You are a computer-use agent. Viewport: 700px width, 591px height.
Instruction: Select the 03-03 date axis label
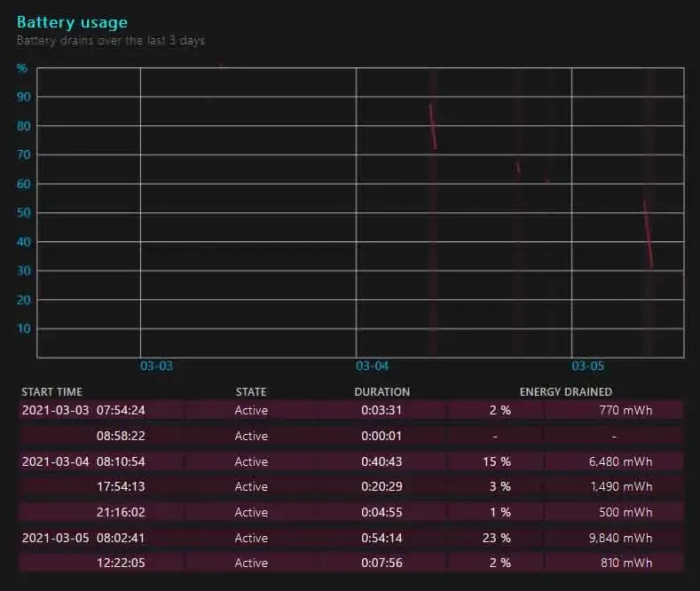[x=156, y=366]
